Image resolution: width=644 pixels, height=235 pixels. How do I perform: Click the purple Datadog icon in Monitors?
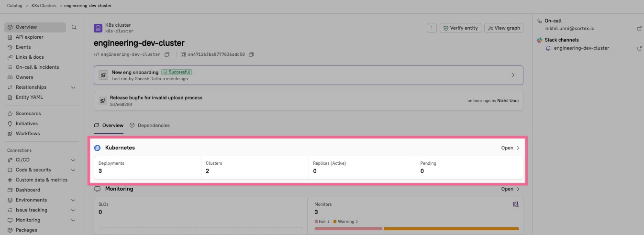coord(515,204)
